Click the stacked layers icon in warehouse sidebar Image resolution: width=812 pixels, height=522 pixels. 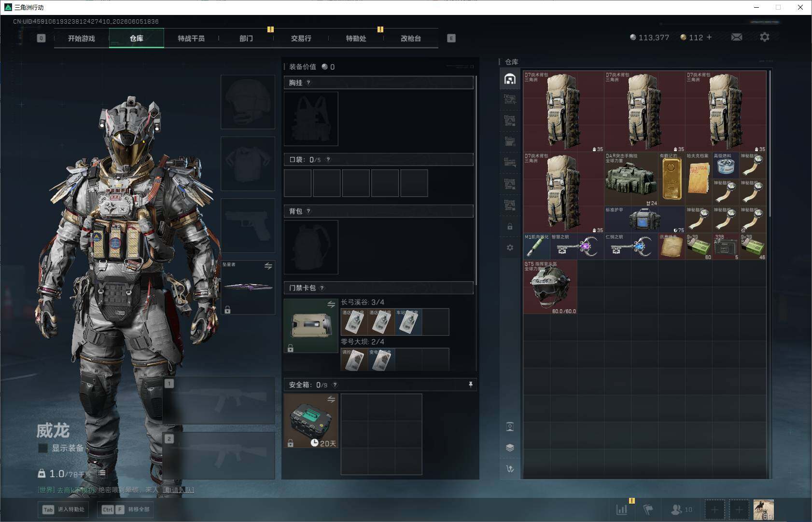coord(510,447)
